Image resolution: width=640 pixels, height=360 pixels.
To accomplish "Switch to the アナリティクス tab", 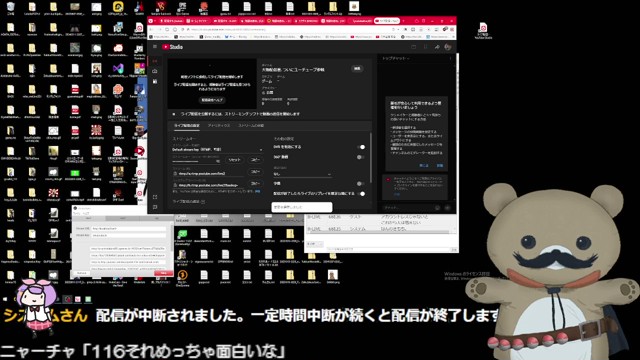I will (219, 126).
